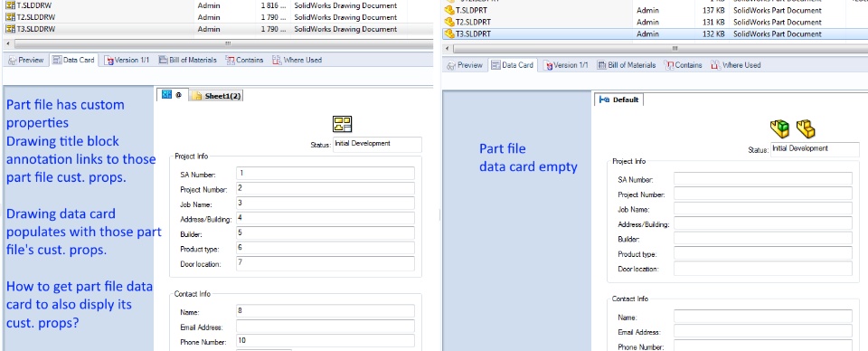Click empty Address/Building field on part card

(x=763, y=223)
